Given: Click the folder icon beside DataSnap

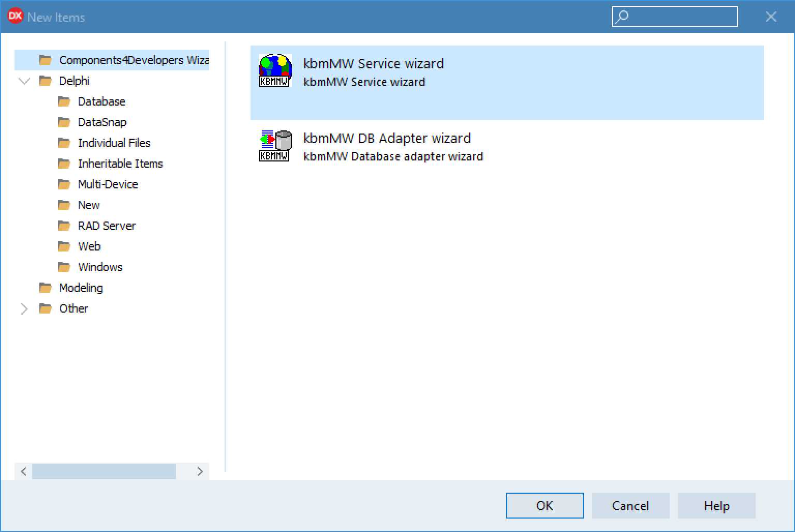Looking at the screenshot, I should (64, 122).
